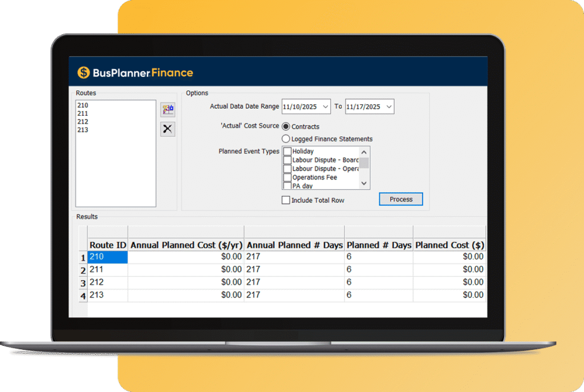This screenshot has height=392, width=584.
Task: Open the start date 11/10/2025 dropdown
Action: point(325,107)
